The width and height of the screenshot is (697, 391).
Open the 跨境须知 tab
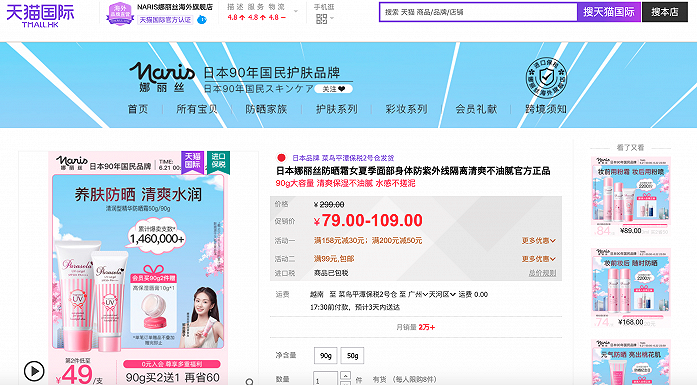(x=546, y=109)
